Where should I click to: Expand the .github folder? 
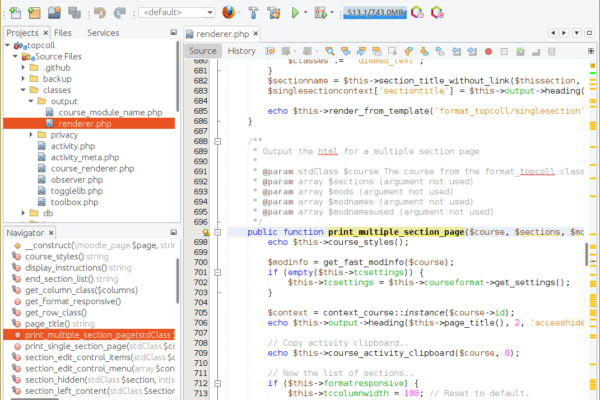23,67
